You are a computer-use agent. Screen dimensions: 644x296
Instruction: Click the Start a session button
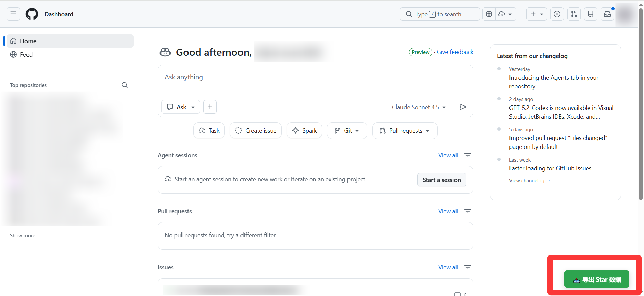tap(442, 180)
